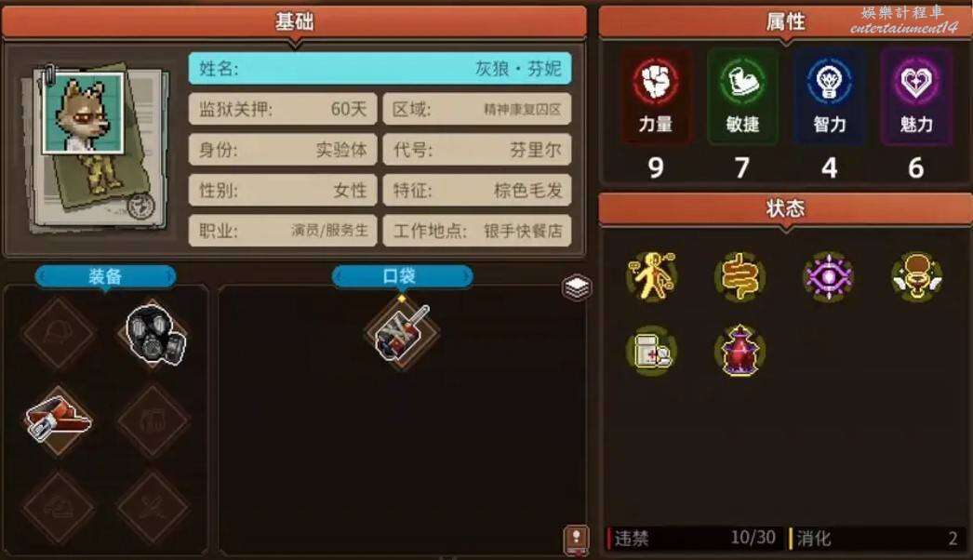The image size is (973, 560).
Task: Click the winged toilet status icon
Action: [916, 277]
